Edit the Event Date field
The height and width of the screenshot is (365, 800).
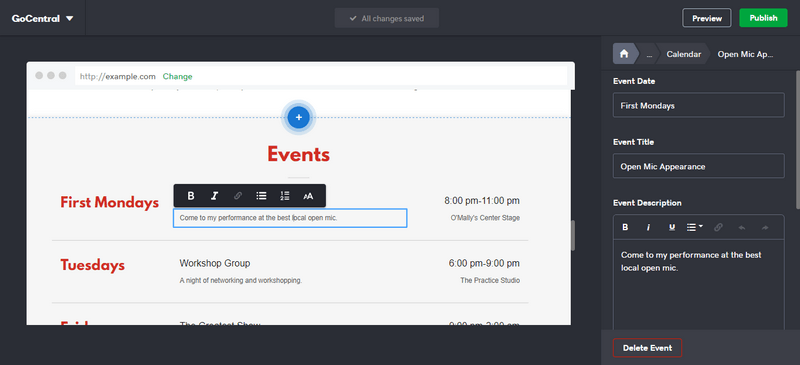[x=698, y=105]
